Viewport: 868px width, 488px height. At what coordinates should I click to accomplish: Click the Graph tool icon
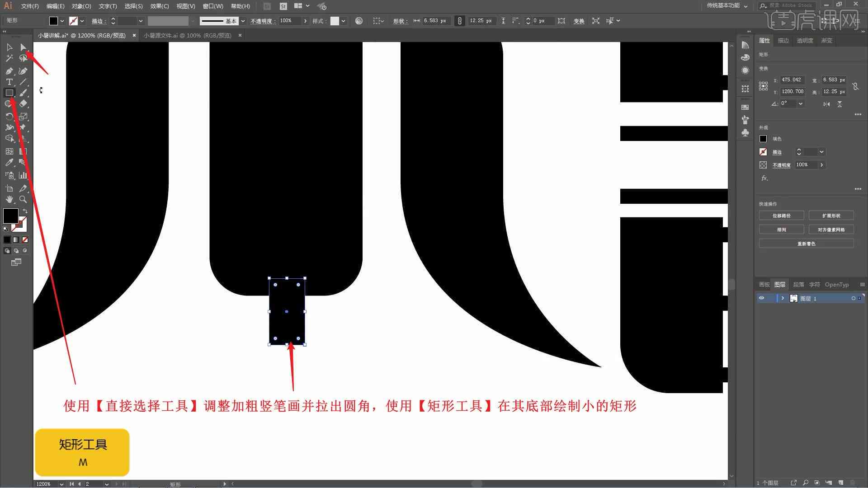[x=23, y=176]
